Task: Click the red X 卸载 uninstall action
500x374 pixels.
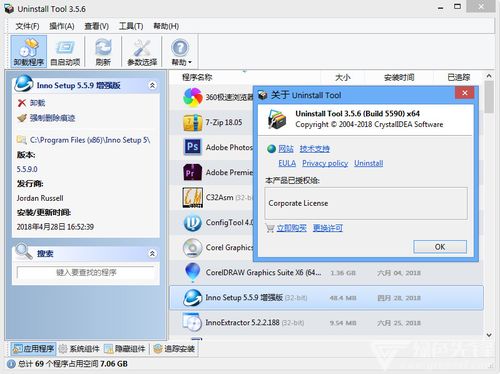Action: (x=31, y=103)
